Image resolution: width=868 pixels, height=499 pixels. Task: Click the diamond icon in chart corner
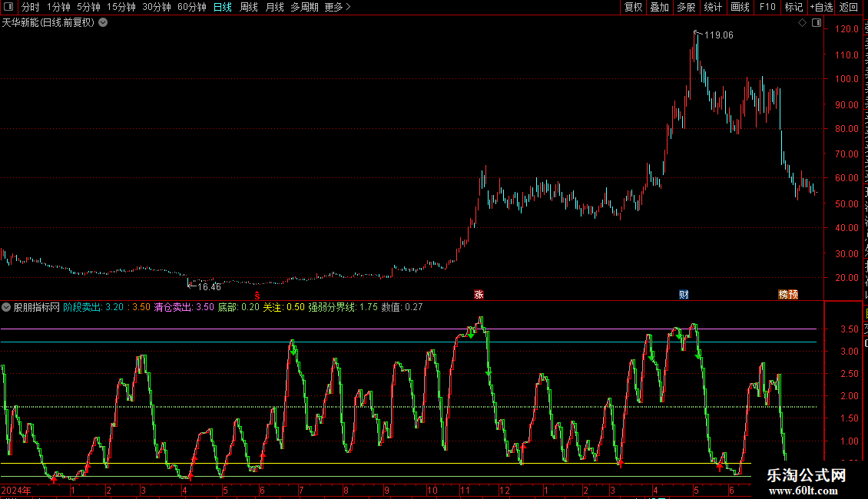click(802, 23)
